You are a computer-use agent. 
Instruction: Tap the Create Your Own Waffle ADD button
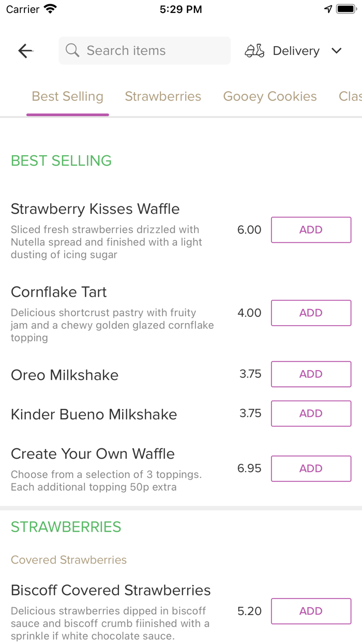(311, 468)
